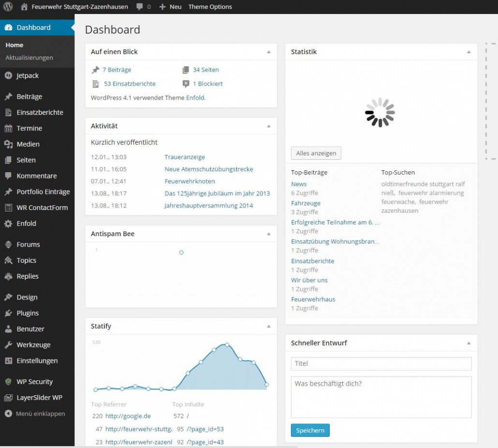This screenshot has width=498, height=448.
Task: Open the comments bubble icon in admin bar
Action: [x=140, y=7]
